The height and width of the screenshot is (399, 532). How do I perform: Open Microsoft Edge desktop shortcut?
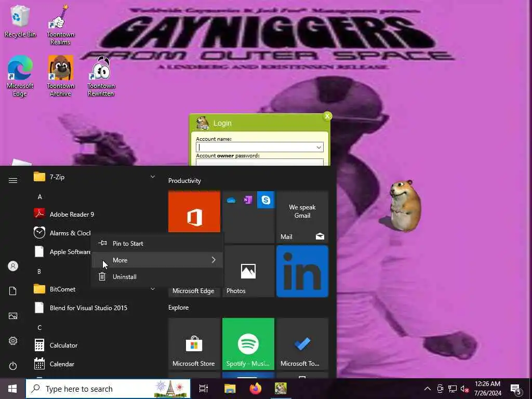(x=20, y=76)
